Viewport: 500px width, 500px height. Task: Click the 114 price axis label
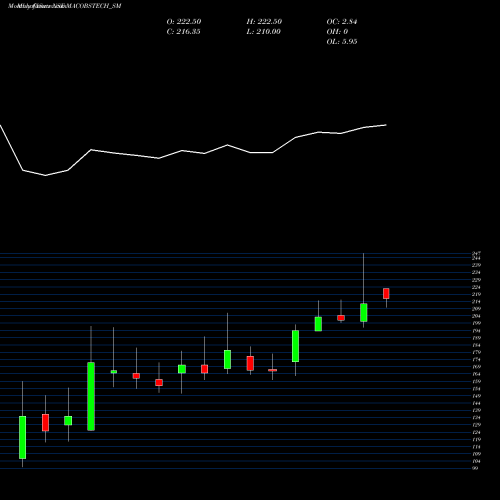click(x=476, y=447)
